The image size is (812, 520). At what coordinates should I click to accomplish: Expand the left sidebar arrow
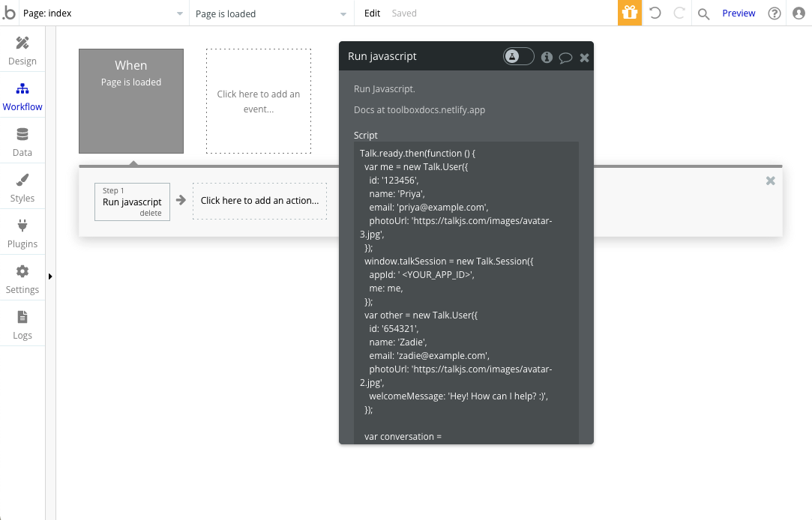[x=50, y=276]
